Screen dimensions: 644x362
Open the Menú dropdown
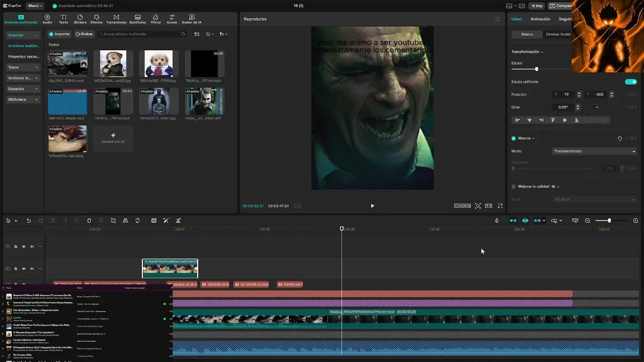34,6
